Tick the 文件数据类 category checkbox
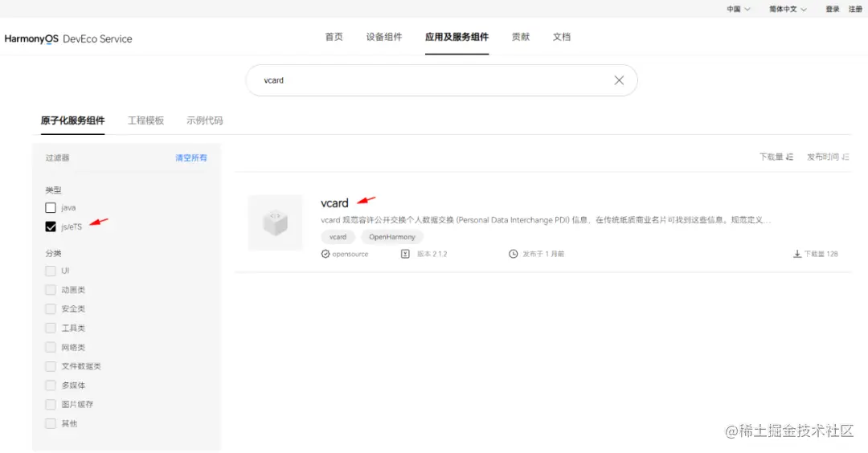This screenshot has width=868, height=453. coord(51,366)
